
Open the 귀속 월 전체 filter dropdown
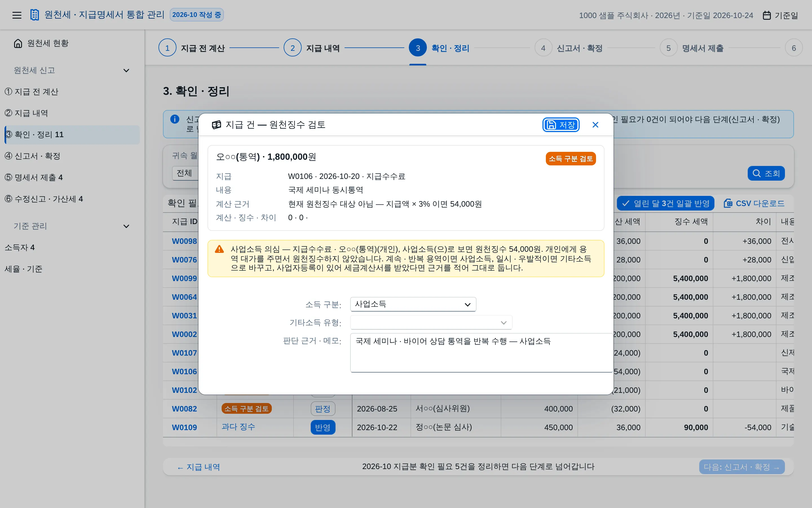coord(185,173)
